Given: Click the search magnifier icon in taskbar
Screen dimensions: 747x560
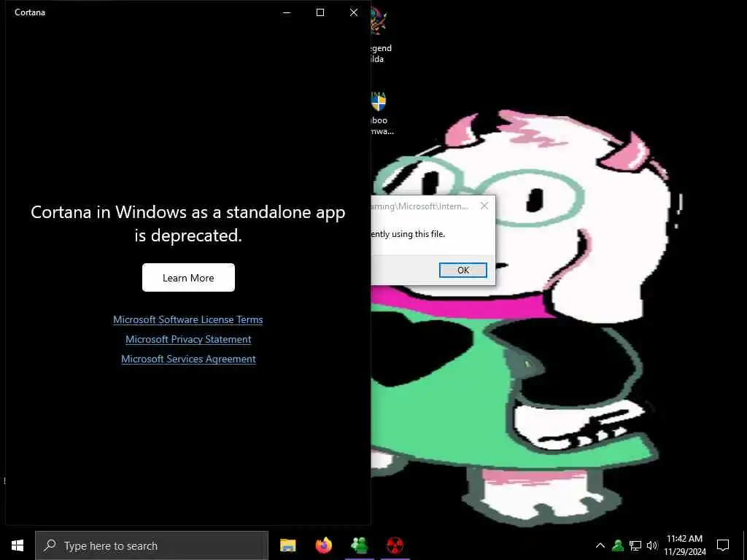Looking at the screenshot, I should coord(50,545).
